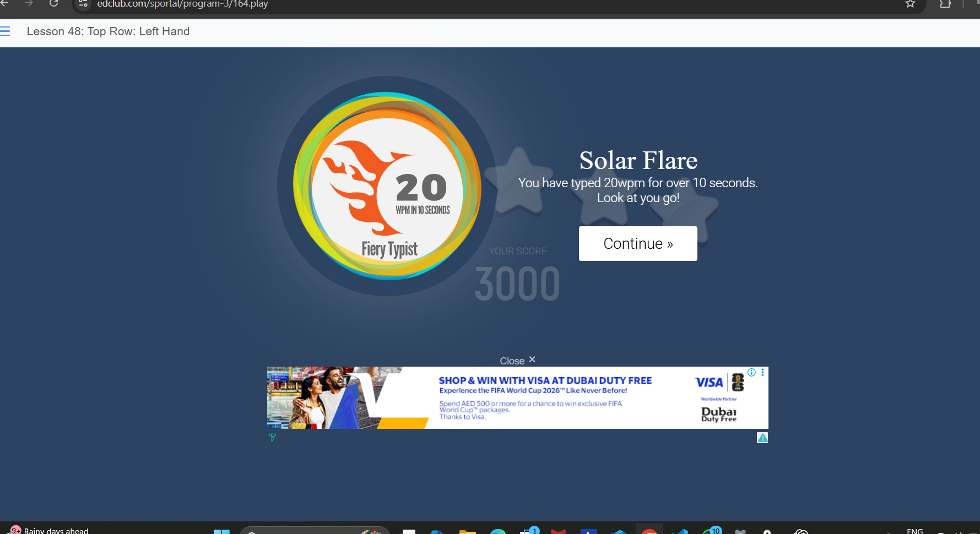The height and width of the screenshot is (534, 980).
Task: Open the Visa Dubai Duty Free ad banner
Action: pos(517,397)
